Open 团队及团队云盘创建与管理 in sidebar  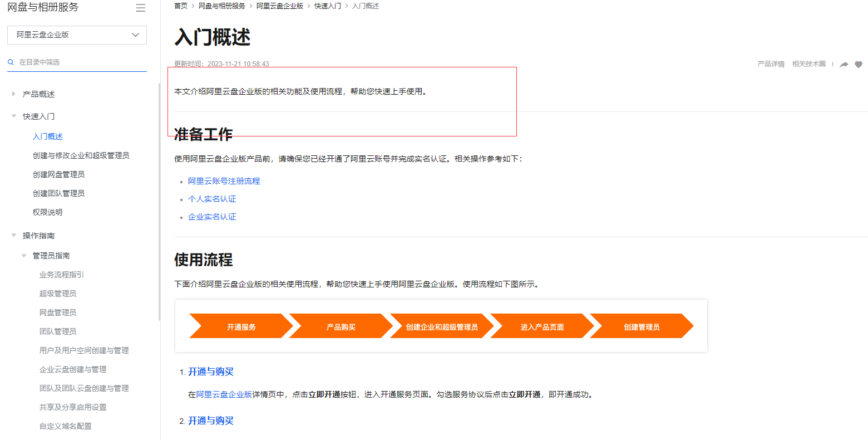tap(84, 388)
